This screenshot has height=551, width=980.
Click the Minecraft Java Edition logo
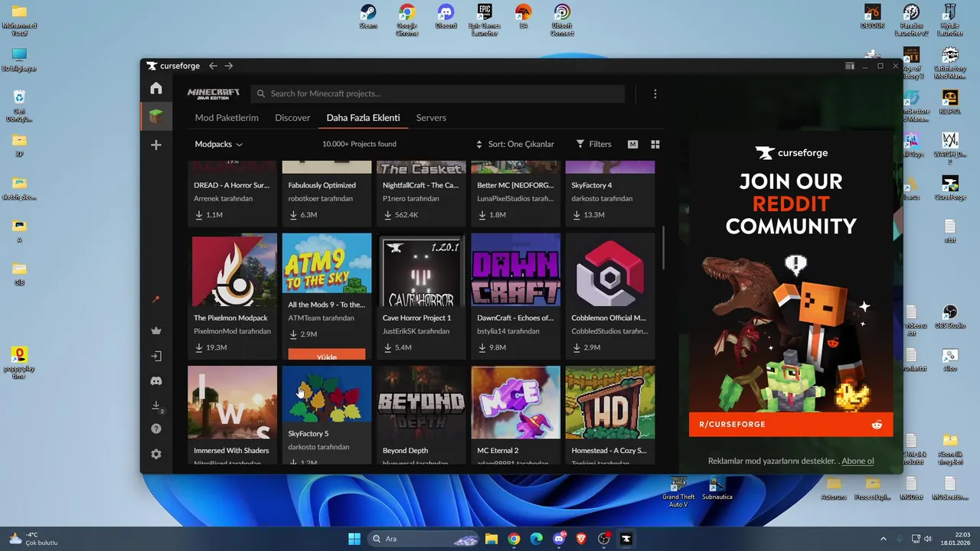(x=214, y=93)
